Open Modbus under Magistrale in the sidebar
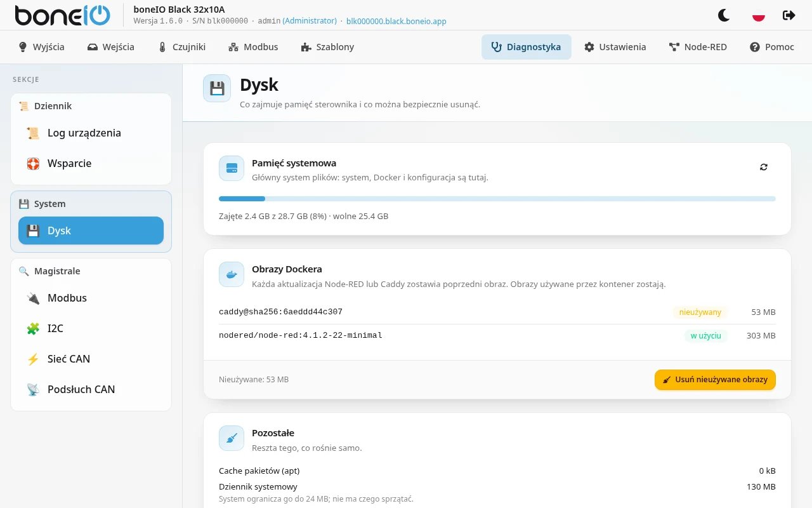The height and width of the screenshot is (508, 812). click(x=91, y=298)
